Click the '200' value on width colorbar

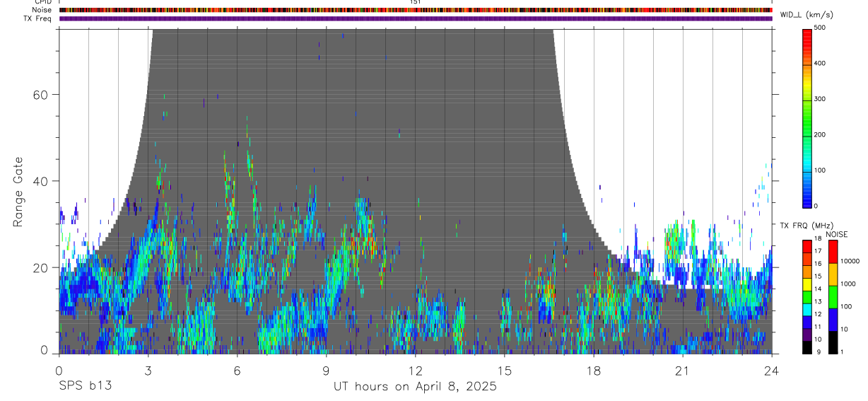pos(820,134)
